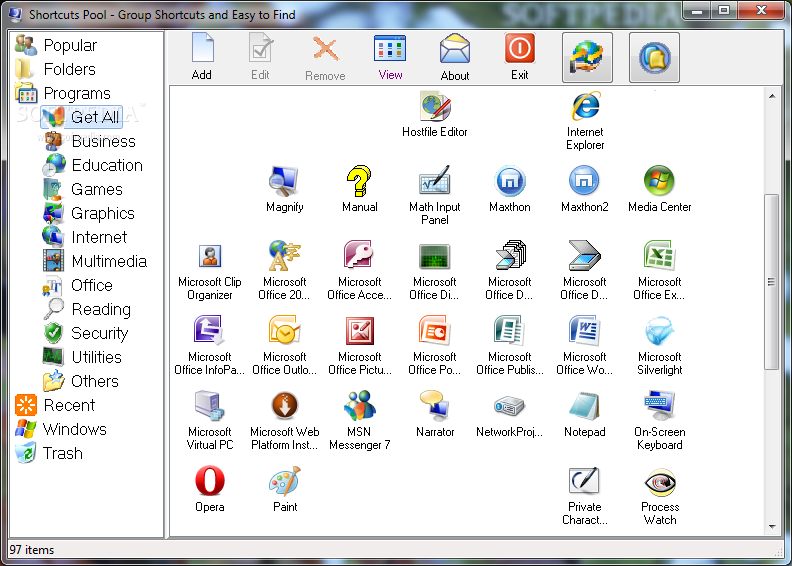
Task: Select the Microsoft Office Di... shortcut
Action: [435, 272]
